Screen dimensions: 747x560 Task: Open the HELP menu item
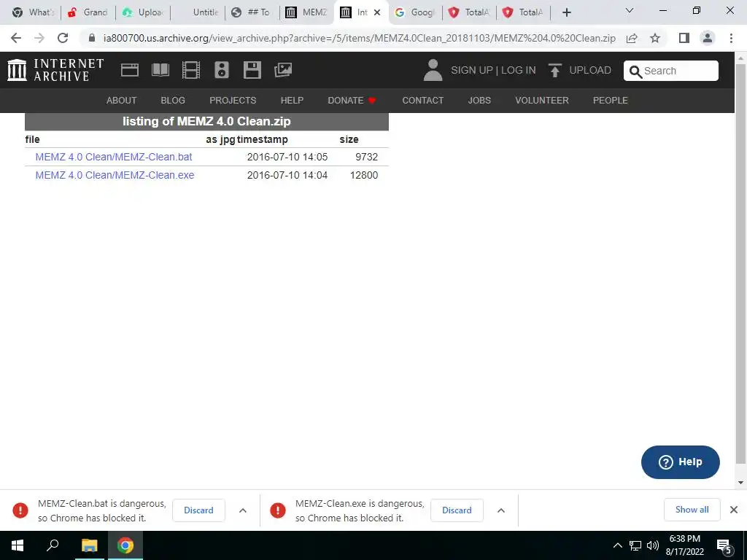292,101
